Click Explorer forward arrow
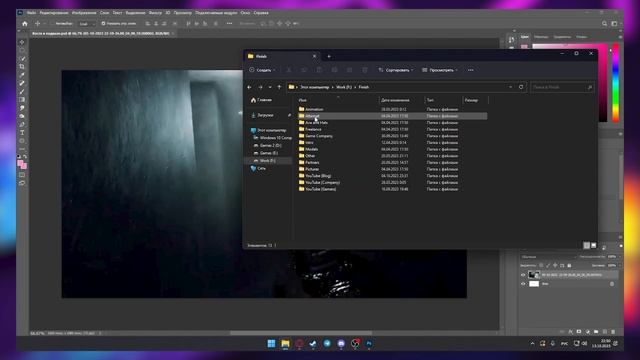The width and height of the screenshot is (640, 360). (260, 87)
